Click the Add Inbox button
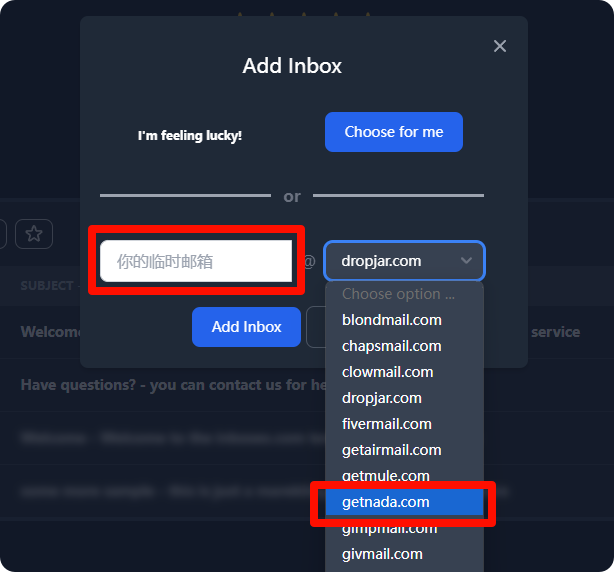 (x=246, y=327)
